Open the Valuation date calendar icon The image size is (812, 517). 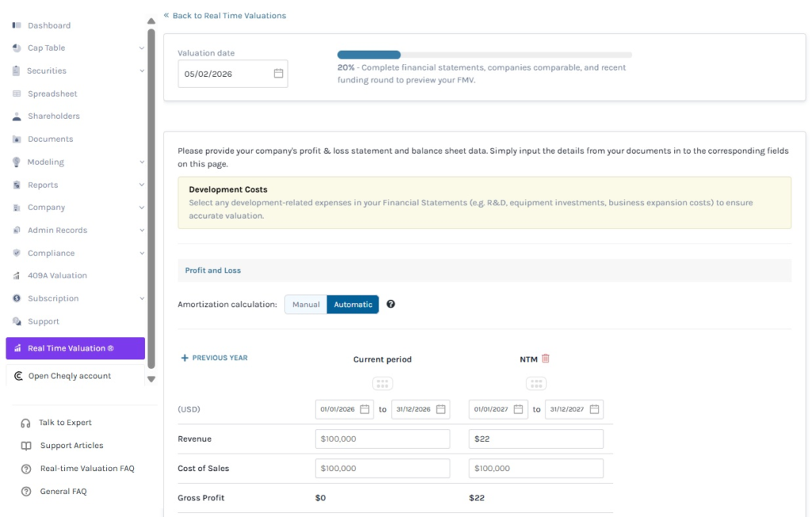coord(278,74)
